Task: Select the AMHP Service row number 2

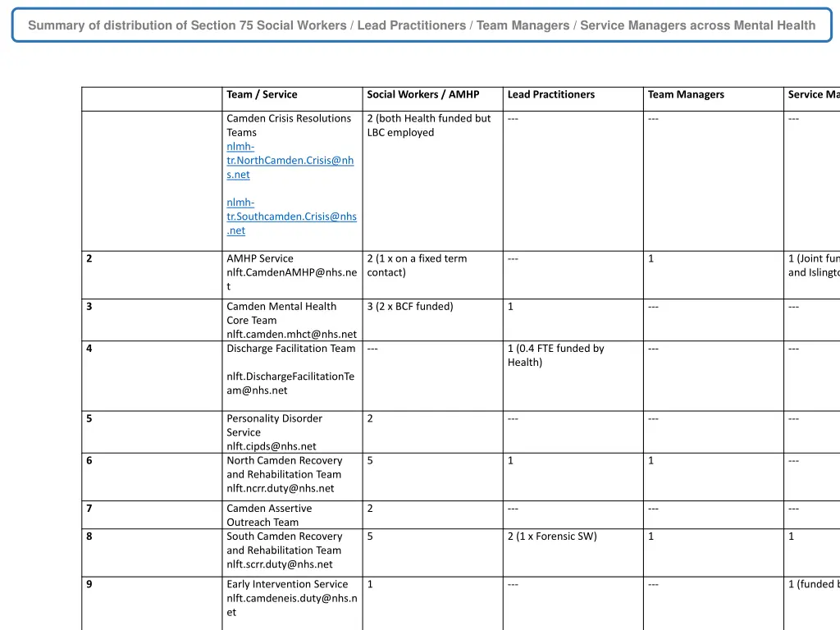Action: [89, 258]
